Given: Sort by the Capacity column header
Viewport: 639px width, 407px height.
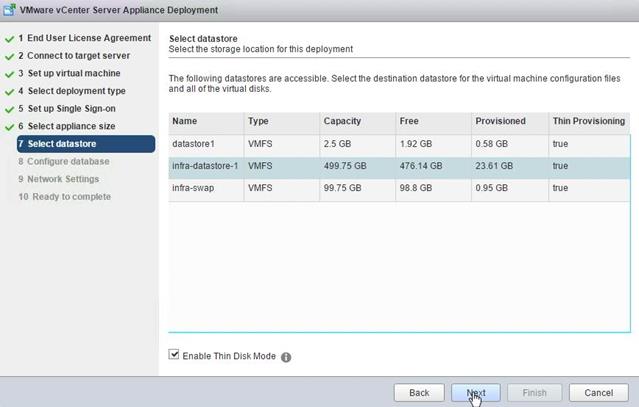Looking at the screenshot, I should [x=358, y=121].
